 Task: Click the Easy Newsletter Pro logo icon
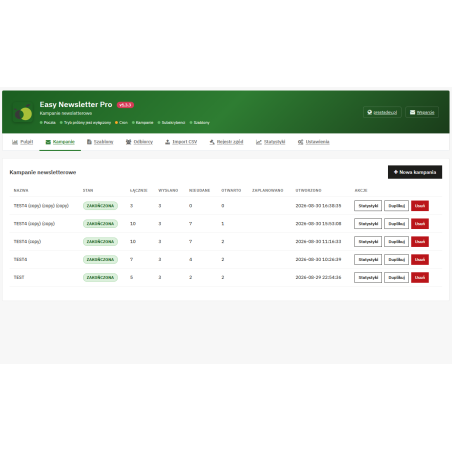(23, 113)
